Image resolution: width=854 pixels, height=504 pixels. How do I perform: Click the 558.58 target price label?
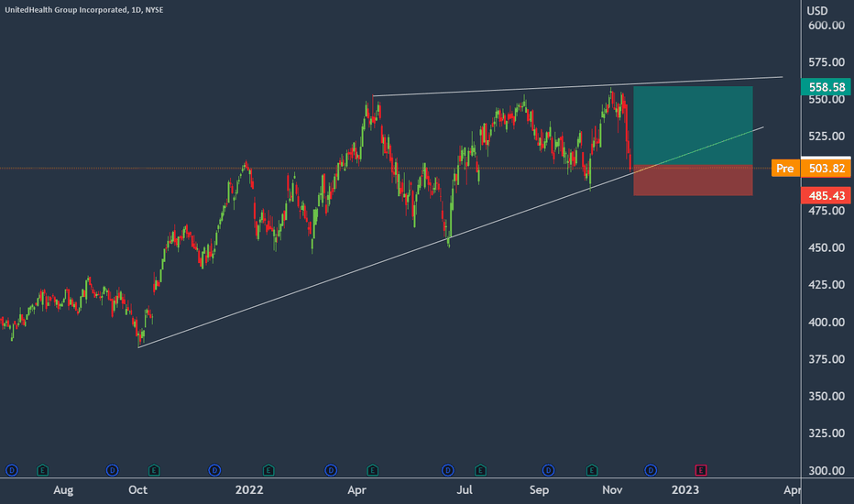click(827, 87)
